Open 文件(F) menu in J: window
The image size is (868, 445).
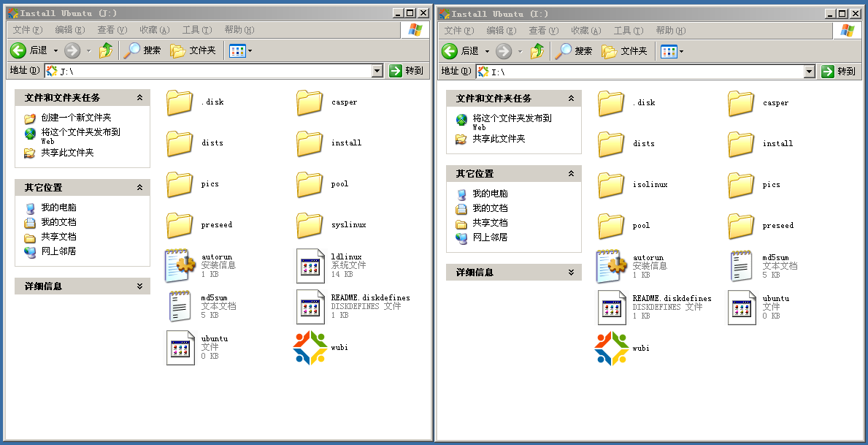click(x=28, y=30)
